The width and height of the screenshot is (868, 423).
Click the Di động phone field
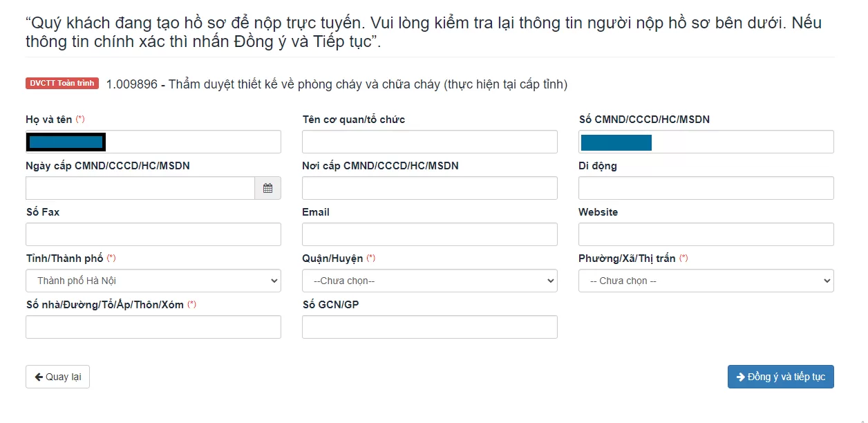[706, 188]
